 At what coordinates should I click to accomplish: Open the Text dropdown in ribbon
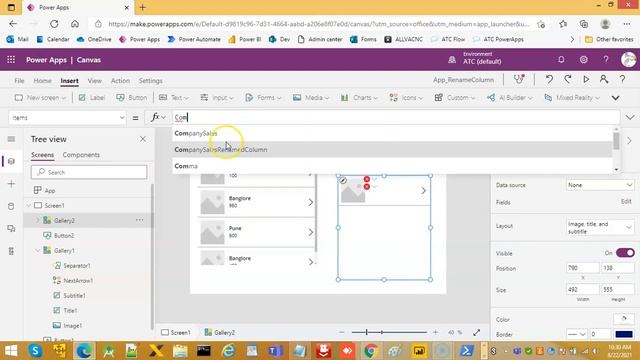(x=174, y=98)
